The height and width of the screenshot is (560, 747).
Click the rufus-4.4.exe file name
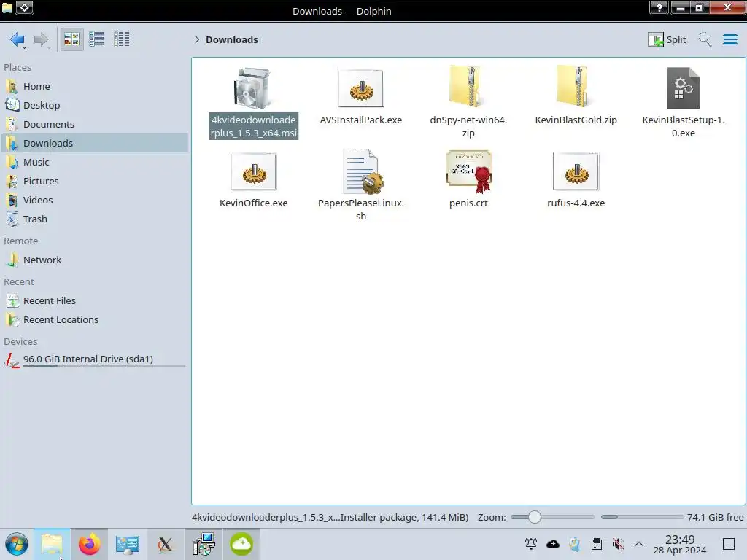pos(576,203)
